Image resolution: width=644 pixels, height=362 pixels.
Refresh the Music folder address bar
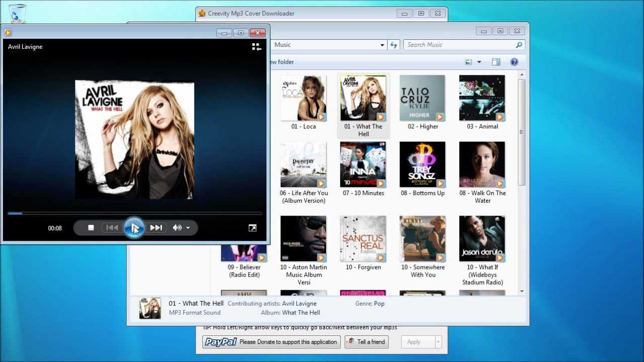coord(393,45)
